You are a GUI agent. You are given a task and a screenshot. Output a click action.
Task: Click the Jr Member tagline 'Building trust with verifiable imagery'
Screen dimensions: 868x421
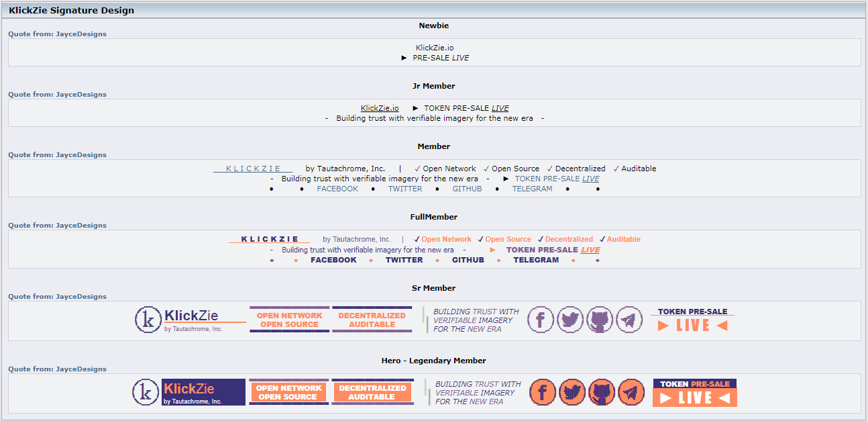click(x=435, y=118)
